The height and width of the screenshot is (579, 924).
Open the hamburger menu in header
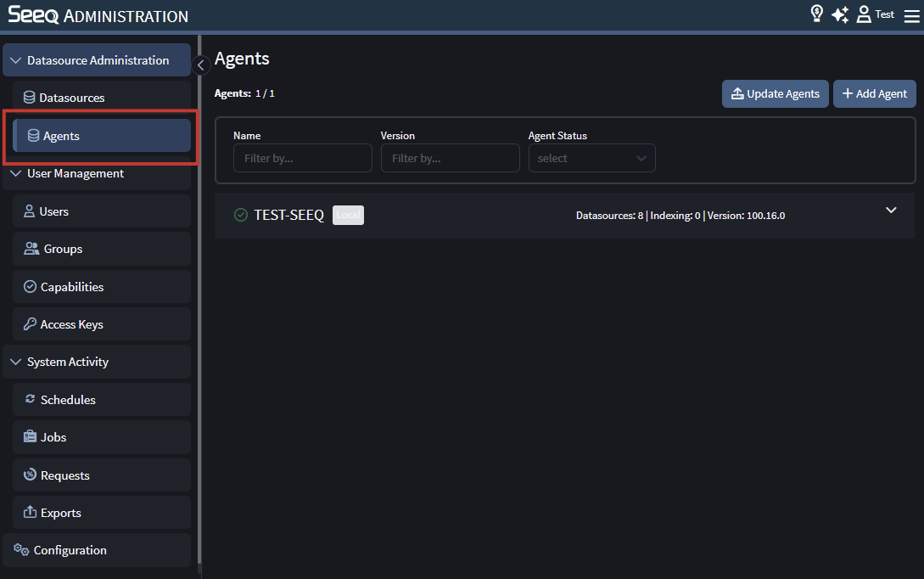click(911, 15)
